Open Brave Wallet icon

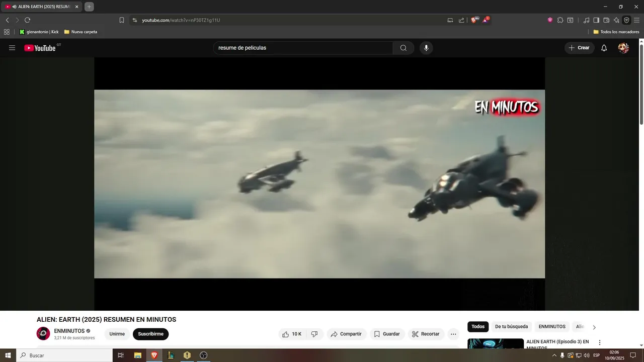[606, 20]
